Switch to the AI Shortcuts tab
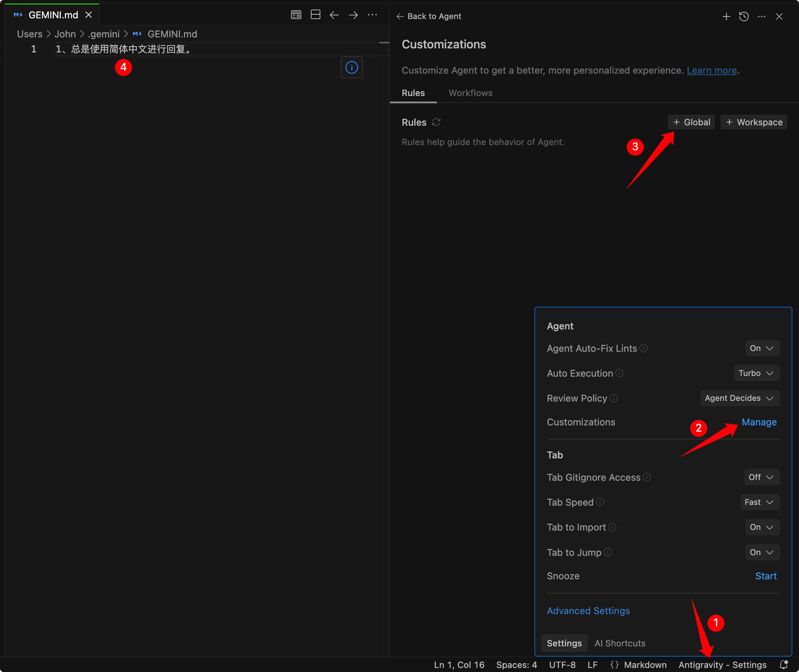Screen dimensions: 799x672 click(619, 643)
